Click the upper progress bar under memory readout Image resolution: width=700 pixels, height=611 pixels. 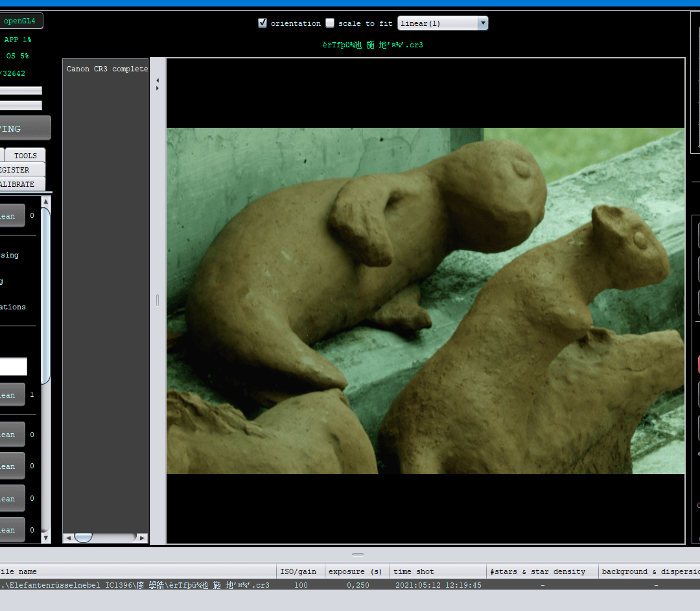tap(21, 91)
